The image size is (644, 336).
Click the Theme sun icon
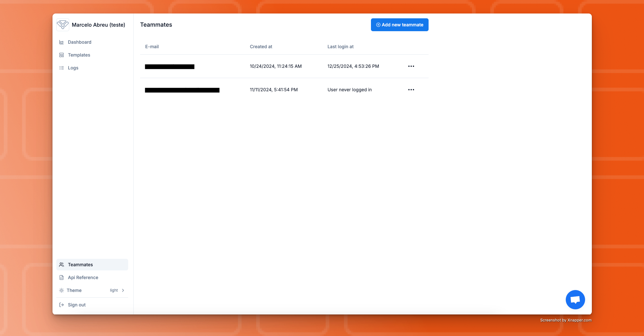pyautogui.click(x=62, y=290)
